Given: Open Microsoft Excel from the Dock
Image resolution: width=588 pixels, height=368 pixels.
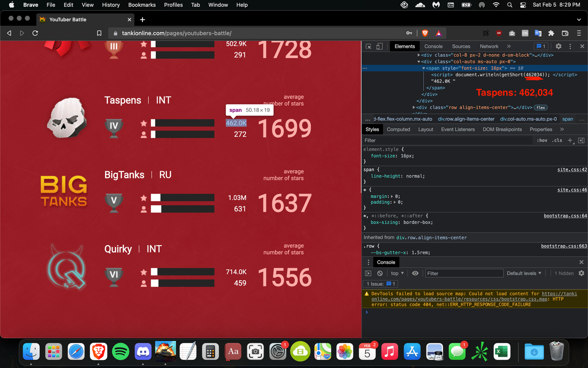Looking at the screenshot, I should (502, 352).
